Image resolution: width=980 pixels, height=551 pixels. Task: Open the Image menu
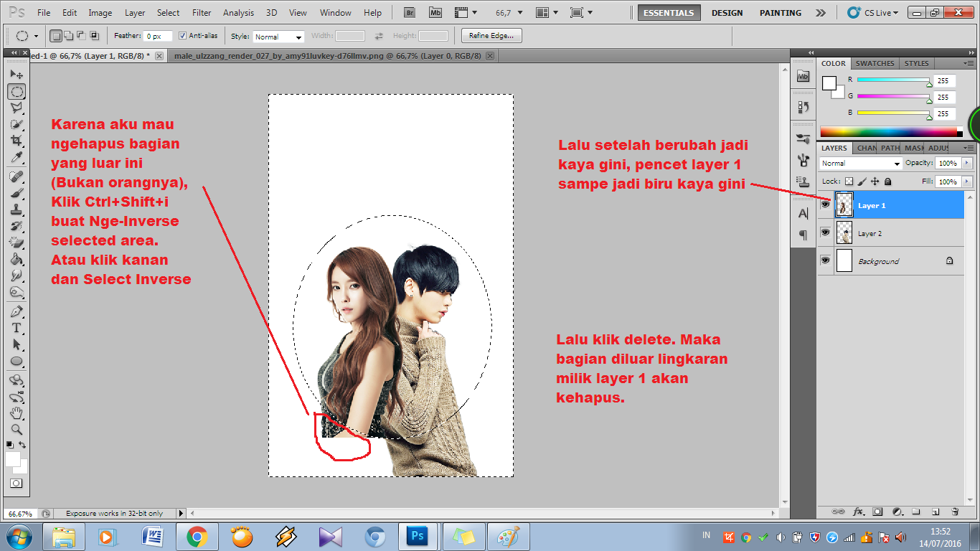(100, 12)
